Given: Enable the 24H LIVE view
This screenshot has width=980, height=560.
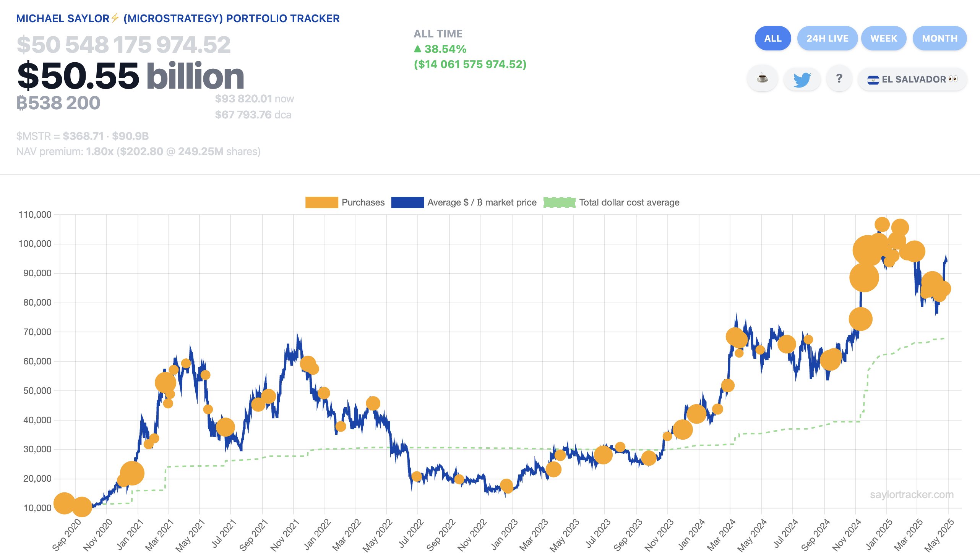Looking at the screenshot, I should (827, 38).
